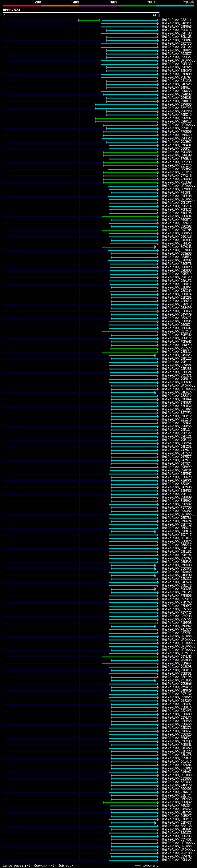This screenshot has width=197, height=868.
Task: Open hit UniRef100_B9SXT4
Action: click(x=177, y=30)
